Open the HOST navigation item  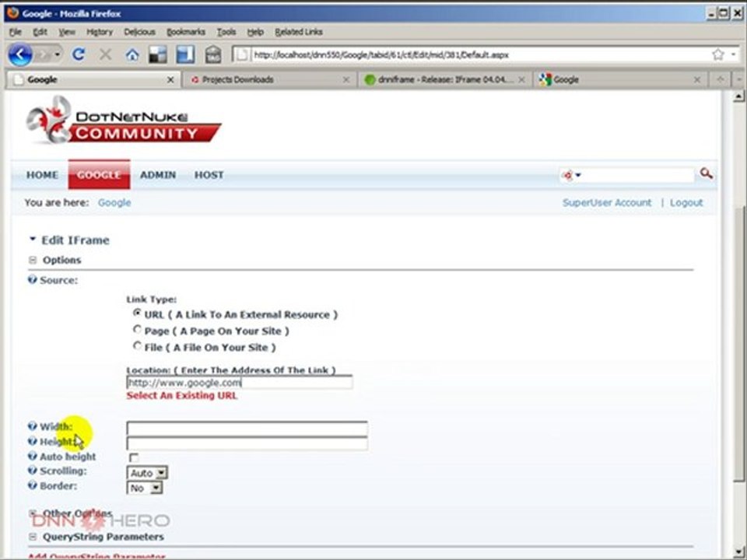click(x=209, y=175)
